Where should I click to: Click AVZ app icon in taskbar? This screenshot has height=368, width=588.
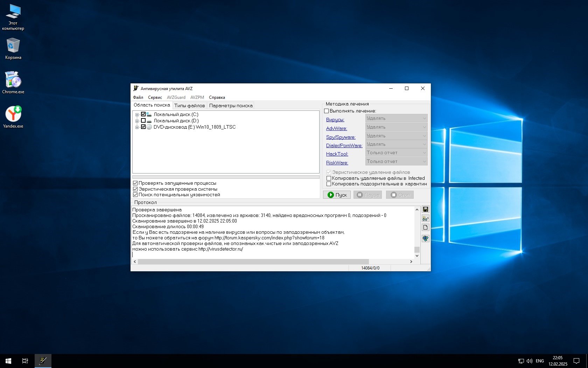tap(43, 361)
